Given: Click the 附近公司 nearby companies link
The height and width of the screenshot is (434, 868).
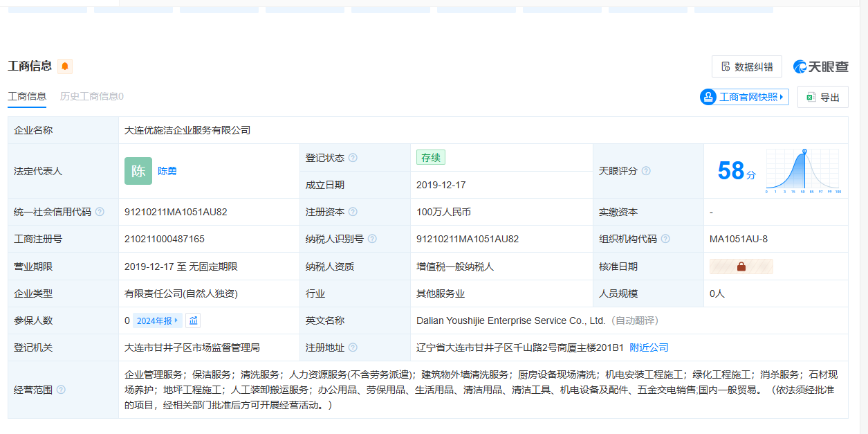Looking at the screenshot, I should 649,347.
